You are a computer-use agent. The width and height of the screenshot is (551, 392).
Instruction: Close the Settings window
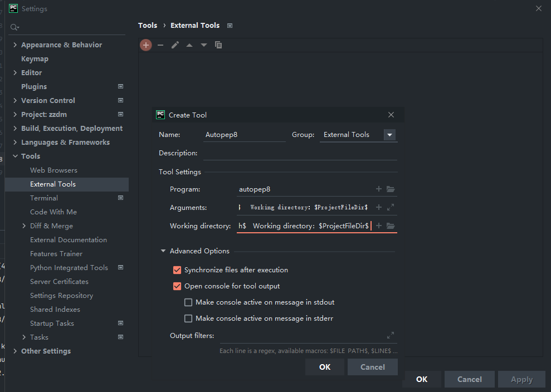538,8
